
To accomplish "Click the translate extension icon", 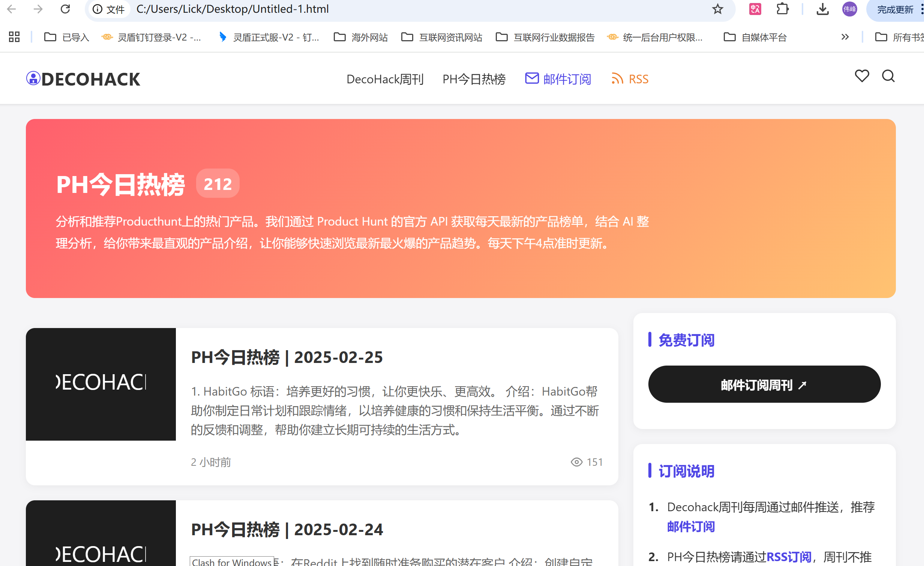I will 755,9.
